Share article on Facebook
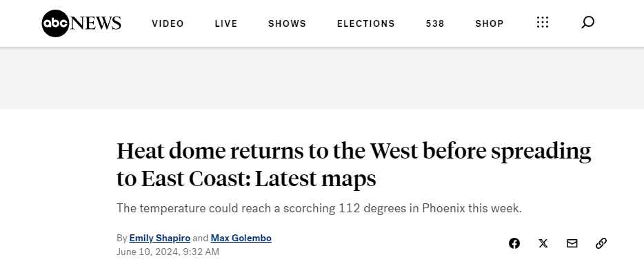 [514, 243]
